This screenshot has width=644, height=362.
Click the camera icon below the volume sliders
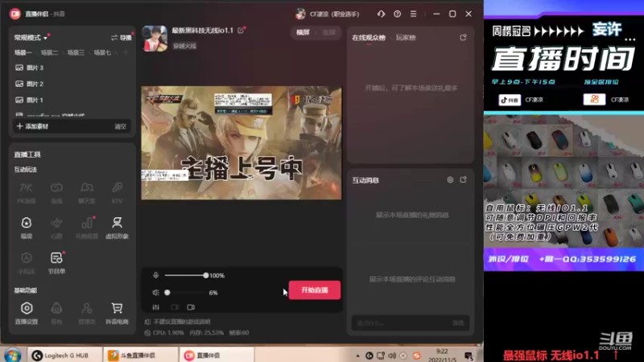pyautogui.click(x=191, y=307)
